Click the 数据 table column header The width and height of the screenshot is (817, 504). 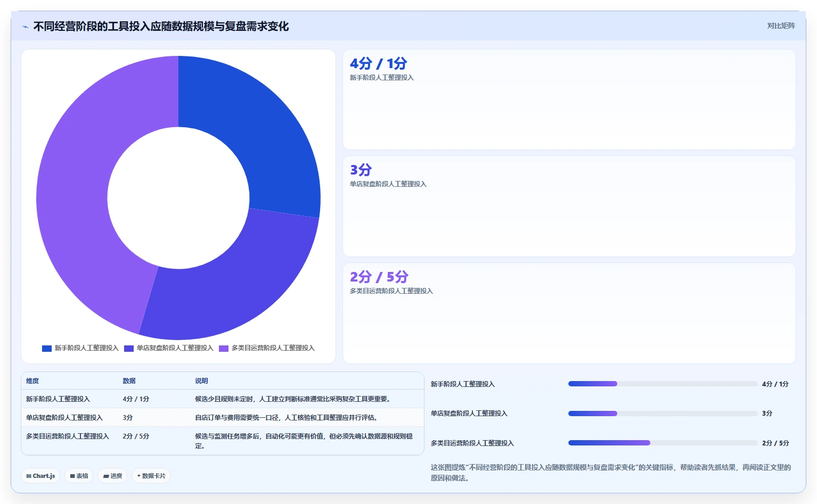point(129,381)
